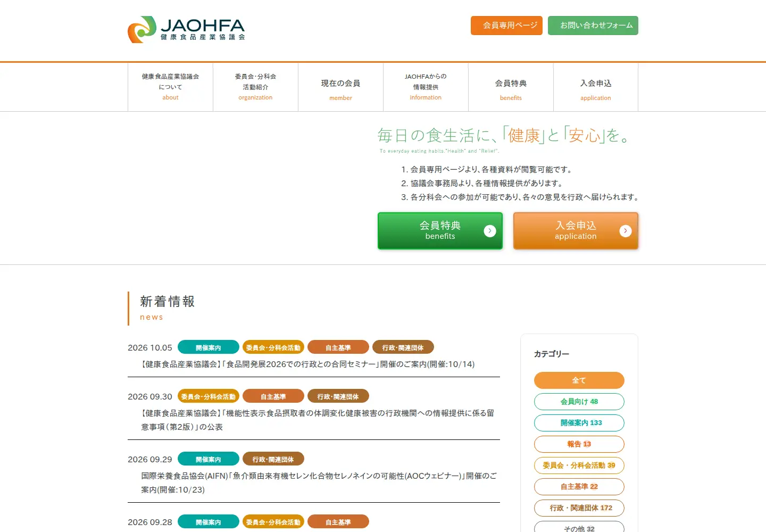Screen dimensions: 766x532
Task: Click 自主基準 tag on 2026 10.05 entry
Action: (338, 347)
